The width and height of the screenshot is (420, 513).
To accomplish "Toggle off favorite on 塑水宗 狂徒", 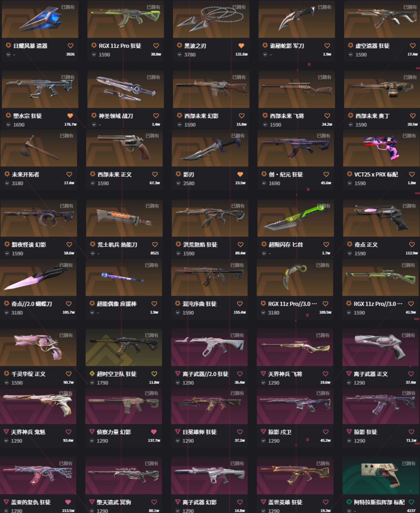I will 70,116.
